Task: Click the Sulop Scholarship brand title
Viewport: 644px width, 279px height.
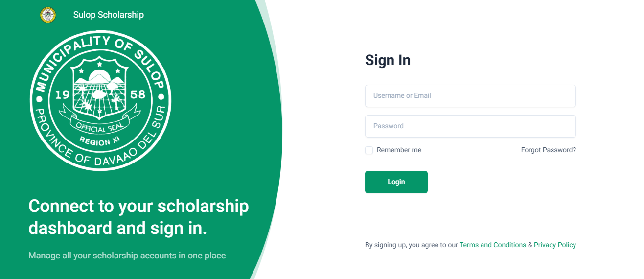Action: [109, 15]
